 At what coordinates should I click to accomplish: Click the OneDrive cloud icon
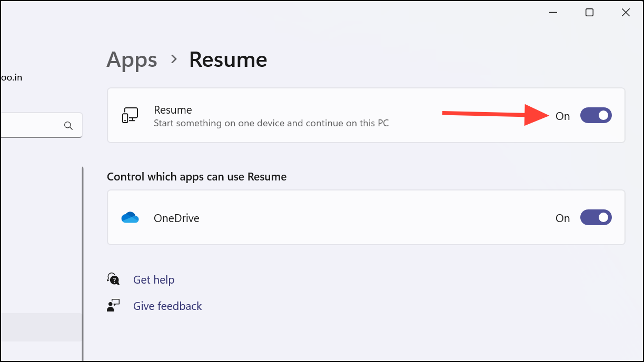[x=130, y=217]
